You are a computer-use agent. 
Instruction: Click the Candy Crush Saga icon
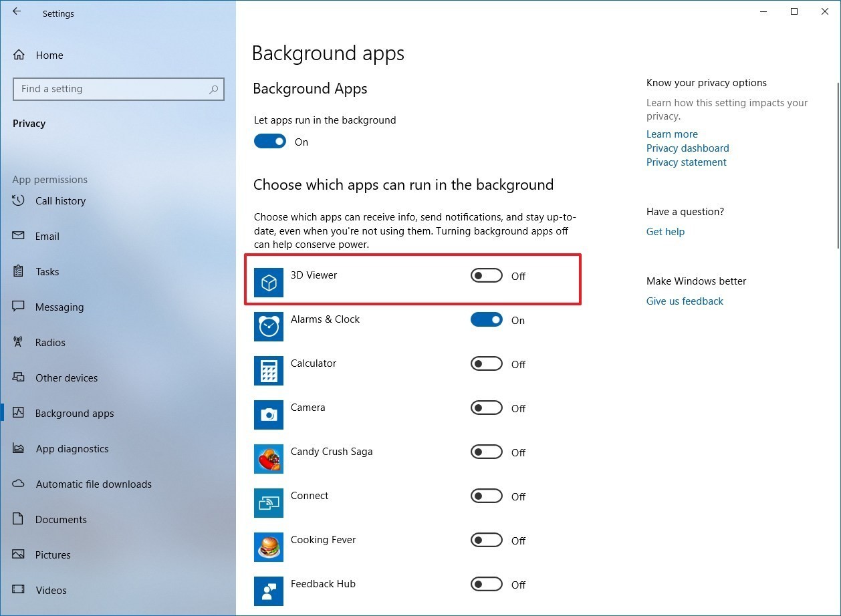click(268, 459)
